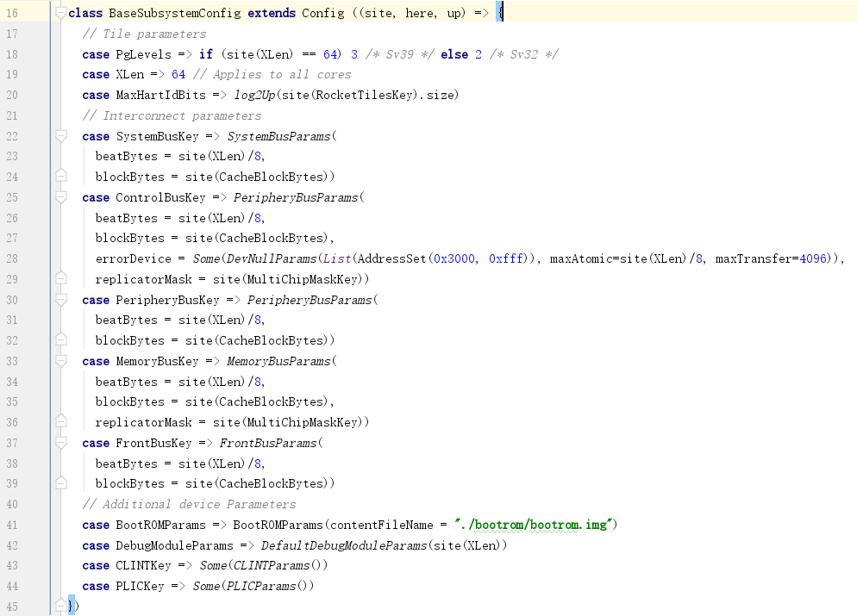Click the CLINTKey identifier
Image resolution: width=857 pixels, height=616 pixels.
point(143,566)
